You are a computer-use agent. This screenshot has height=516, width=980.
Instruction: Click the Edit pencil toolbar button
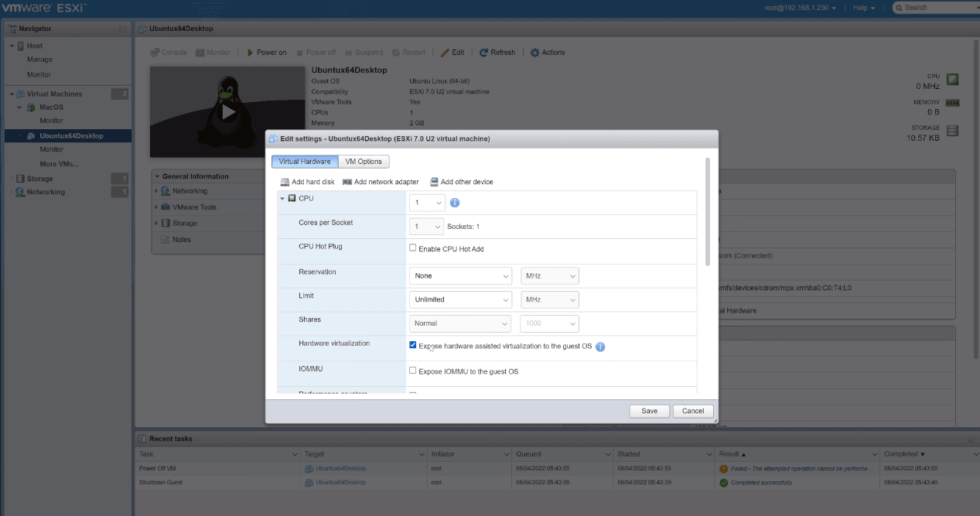click(452, 53)
